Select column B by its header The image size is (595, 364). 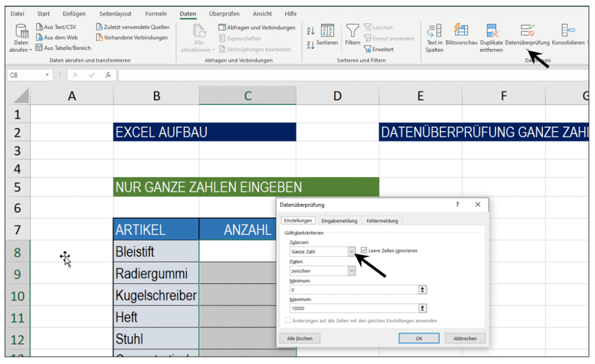(156, 96)
